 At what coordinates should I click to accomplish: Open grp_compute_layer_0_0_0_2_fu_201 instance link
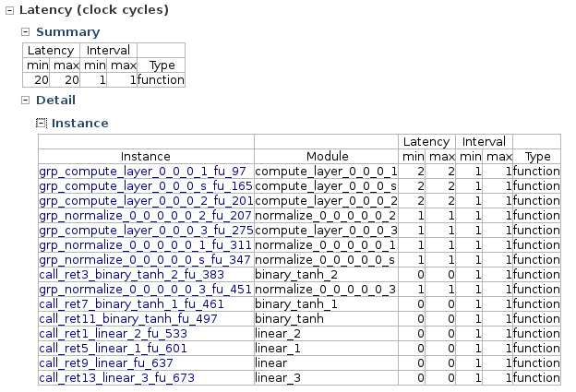[146, 201]
